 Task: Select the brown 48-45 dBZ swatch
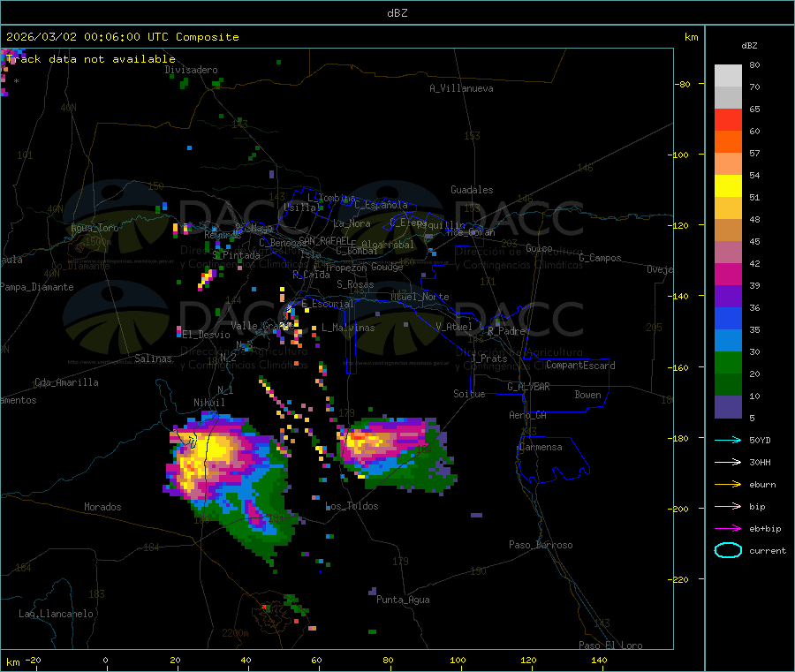pos(728,230)
